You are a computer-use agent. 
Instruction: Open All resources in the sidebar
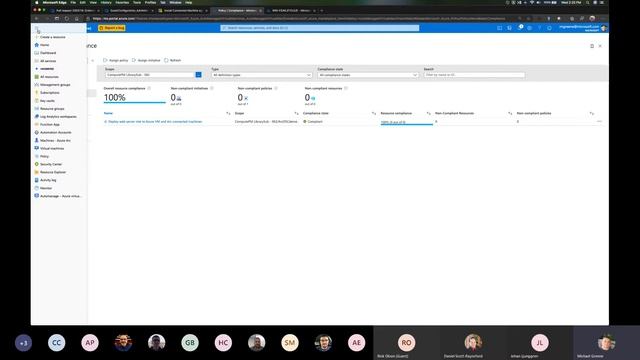(x=49, y=77)
